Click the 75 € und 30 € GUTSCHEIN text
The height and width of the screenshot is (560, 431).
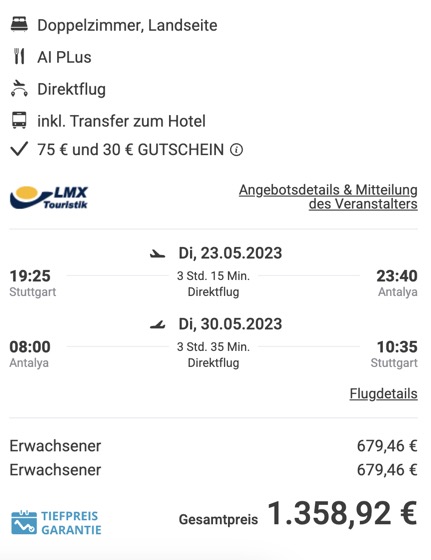[130, 150]
